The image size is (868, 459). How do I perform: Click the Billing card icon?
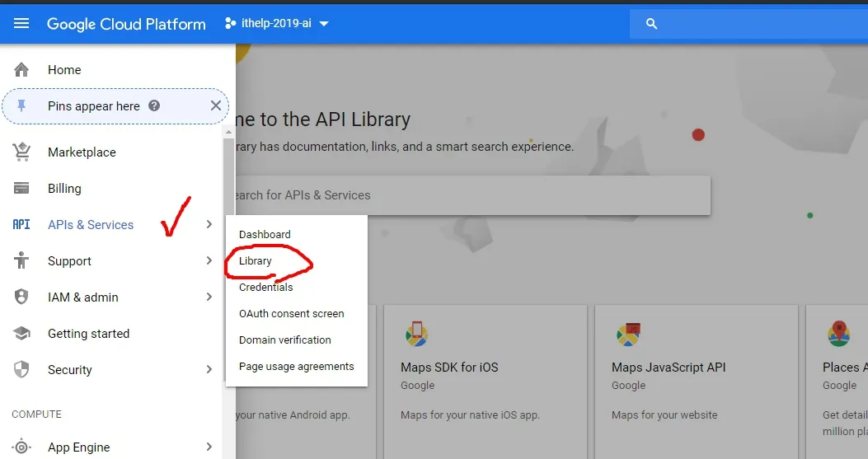pos(21,188)
